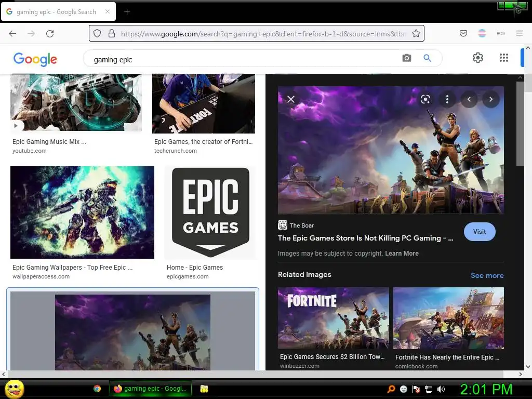Click 'Home - Epic Games' caption

pos(195,268)
